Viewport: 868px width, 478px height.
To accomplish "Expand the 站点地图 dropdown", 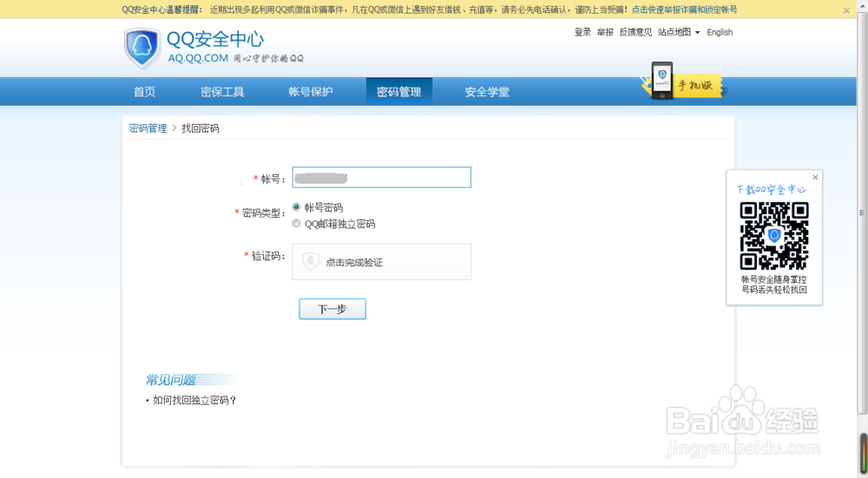I will [x=679, y=32].
